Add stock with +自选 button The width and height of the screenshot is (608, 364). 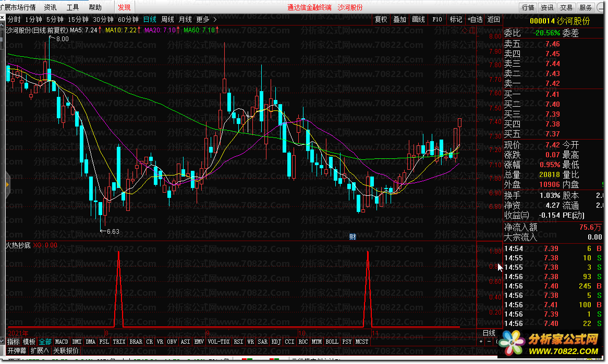point(475,19)
